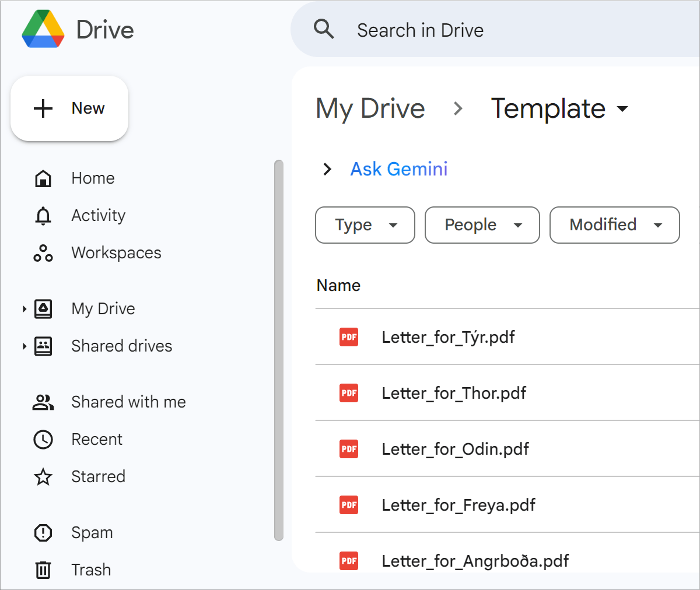Image resolution: width=700 pixels, height=590 pixels.
Task: Open the Trash view
Action: 91,570
